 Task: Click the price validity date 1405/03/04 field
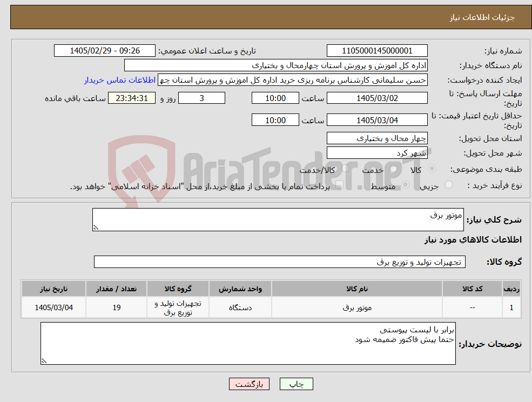[x=377, y=120]
